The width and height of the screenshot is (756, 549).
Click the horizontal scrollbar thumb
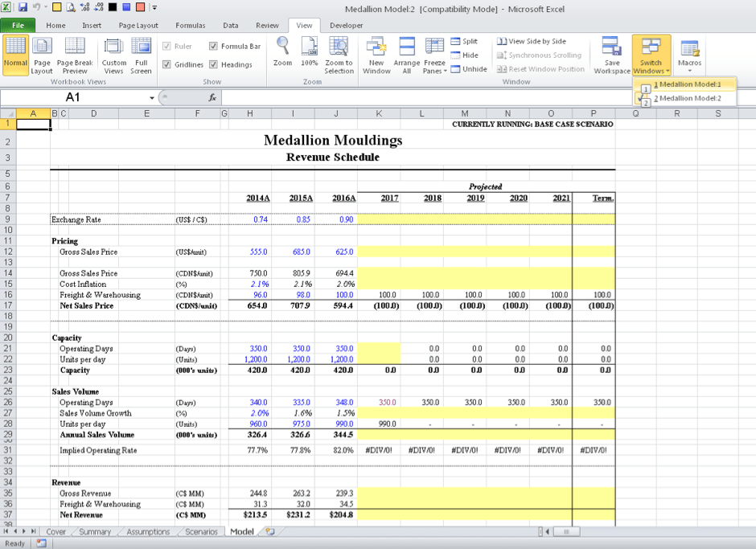coord(566,531)
